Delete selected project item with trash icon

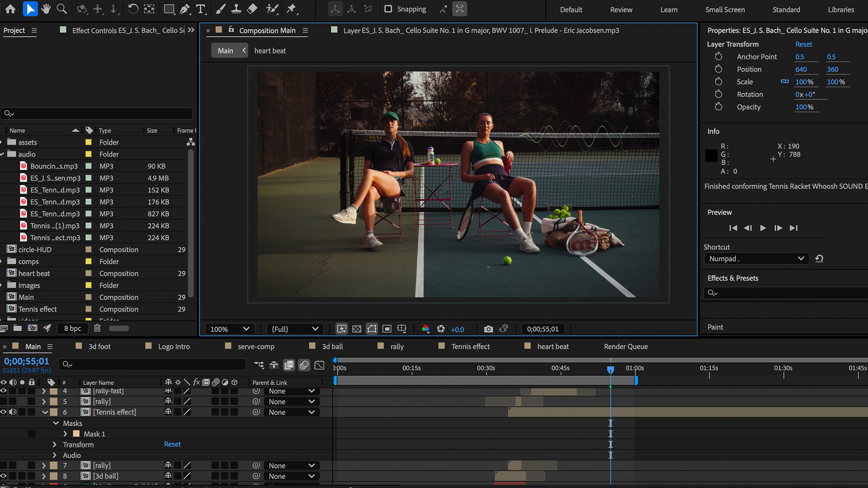[97, 328]
